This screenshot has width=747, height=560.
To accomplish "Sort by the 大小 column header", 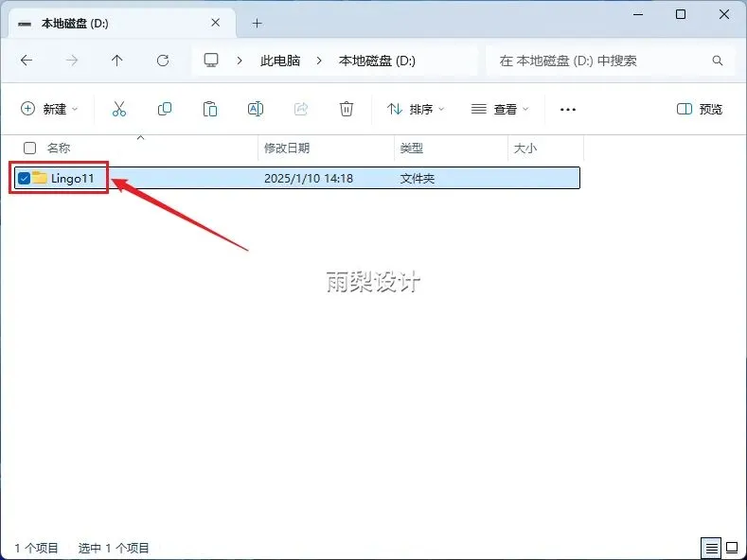I will [x=525, y=149].
